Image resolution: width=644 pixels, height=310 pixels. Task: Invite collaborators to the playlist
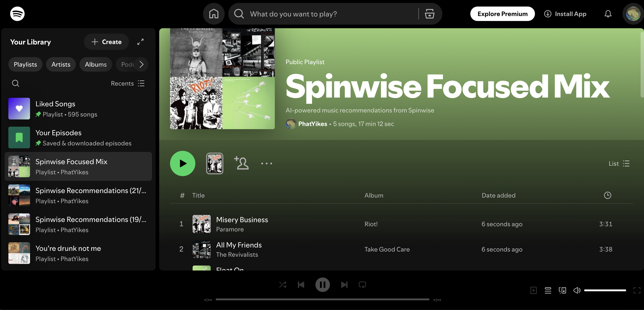click(x=241, y=163)
